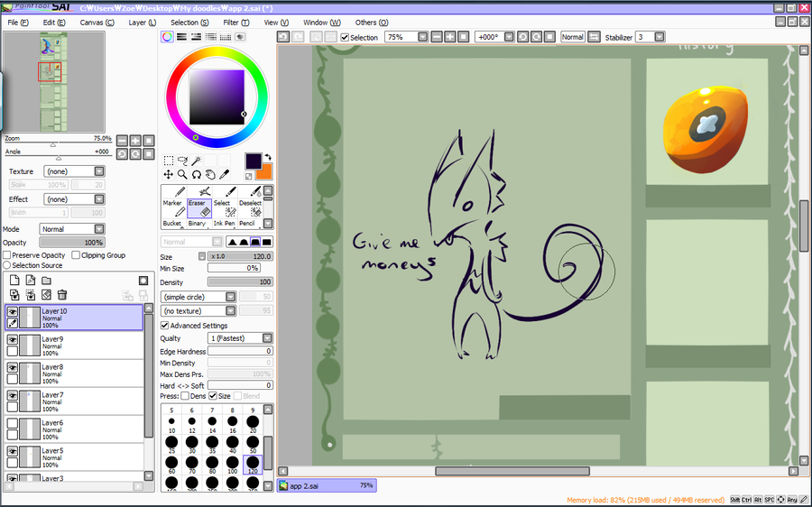This screenshot has width=812, height=507.
Task: Select the eyedropper color picker tool
Action: click(x=225, y=174)
